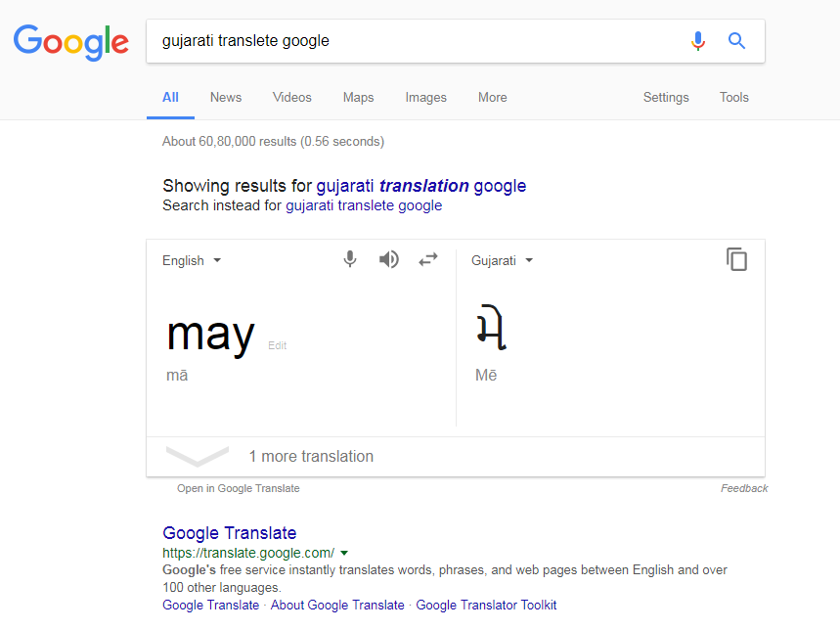Image resolution: width=840 pixels, height=630 pixels.
Task: Open the green arrow next to translate.google.com
Action: 344,553
